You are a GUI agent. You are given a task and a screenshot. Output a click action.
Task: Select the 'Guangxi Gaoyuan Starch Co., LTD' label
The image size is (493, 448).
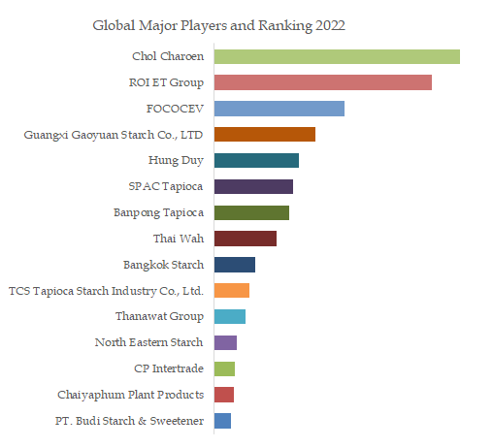point(114,135)
